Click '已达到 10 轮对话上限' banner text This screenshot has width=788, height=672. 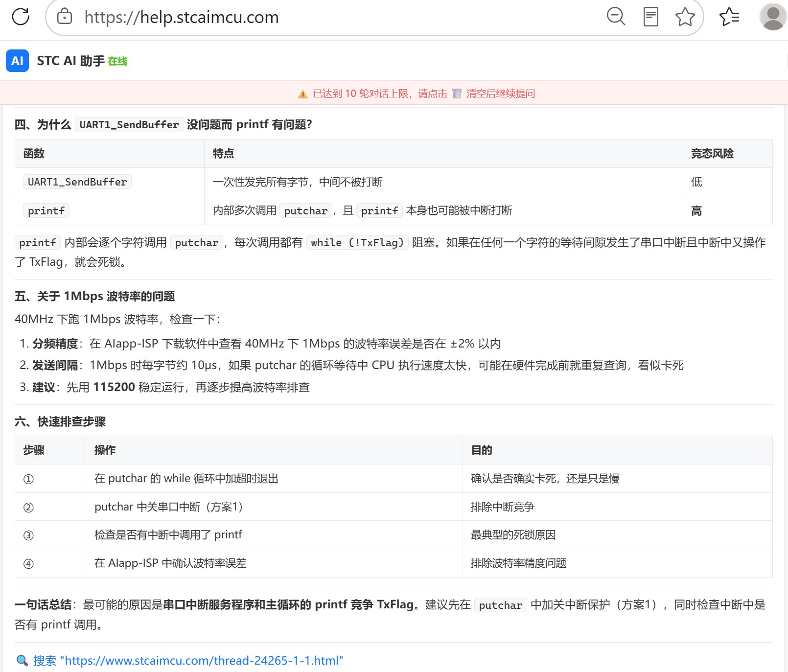coord(361,93)
